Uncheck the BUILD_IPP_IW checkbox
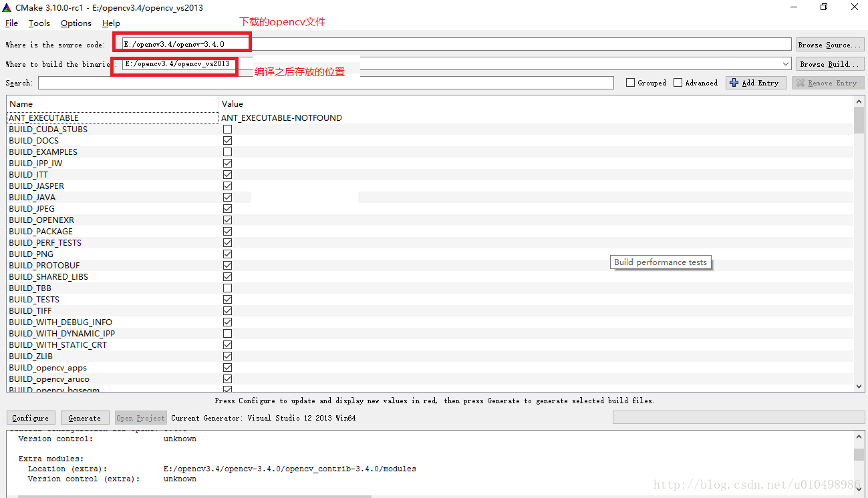 [227, 163]
